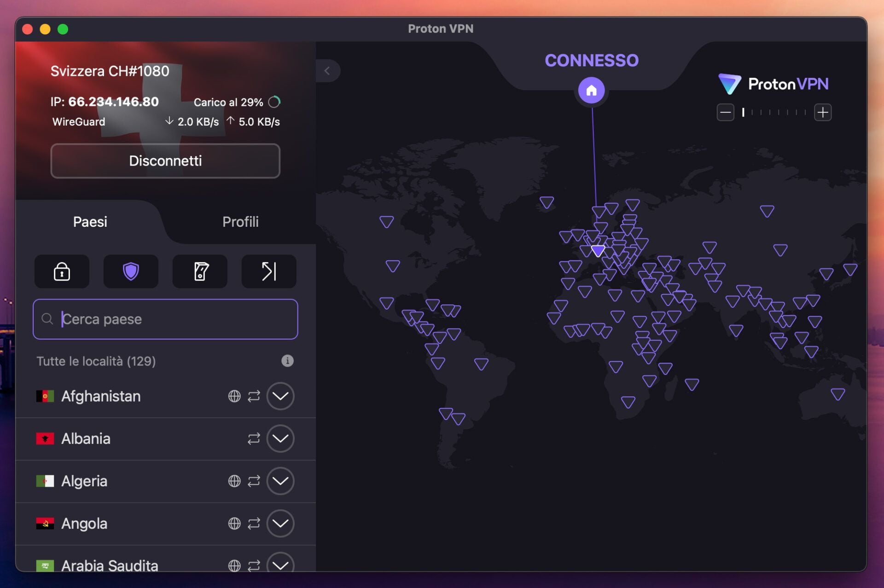The width and height of the screenshot is (884, 588).
Task: Click the globe icon next to Algeria
Action: 234,481
